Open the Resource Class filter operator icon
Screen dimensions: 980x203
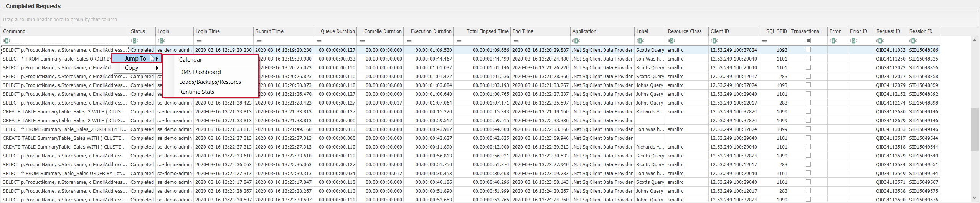[671, 41]
